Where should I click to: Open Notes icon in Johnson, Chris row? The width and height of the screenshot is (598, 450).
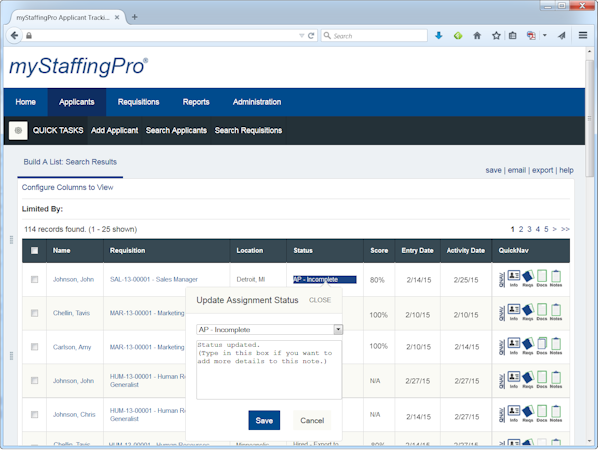[556, 413]
